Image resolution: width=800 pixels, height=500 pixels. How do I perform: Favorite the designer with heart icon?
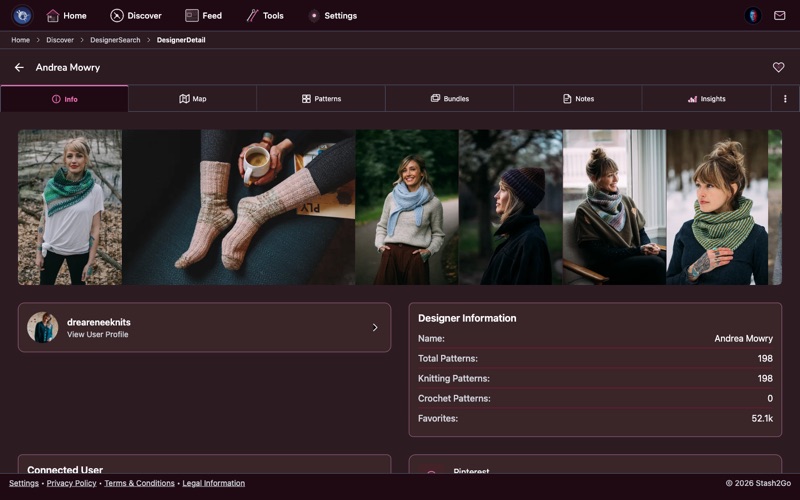[778, 67]
